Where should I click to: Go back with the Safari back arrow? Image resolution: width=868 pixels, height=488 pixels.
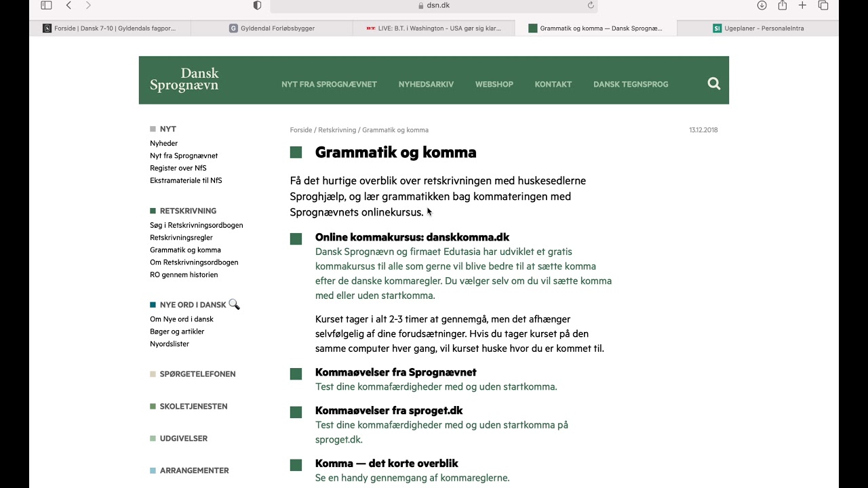(x=68, y=5)
